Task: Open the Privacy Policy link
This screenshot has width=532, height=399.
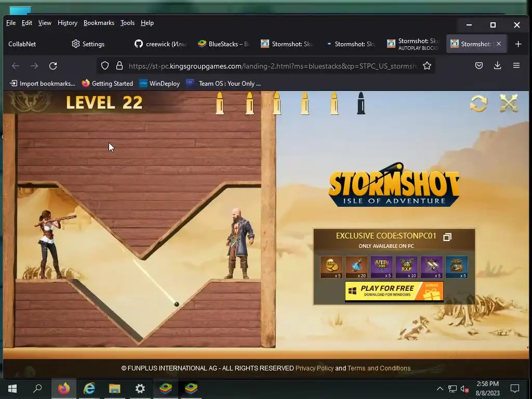Action: 314,368
